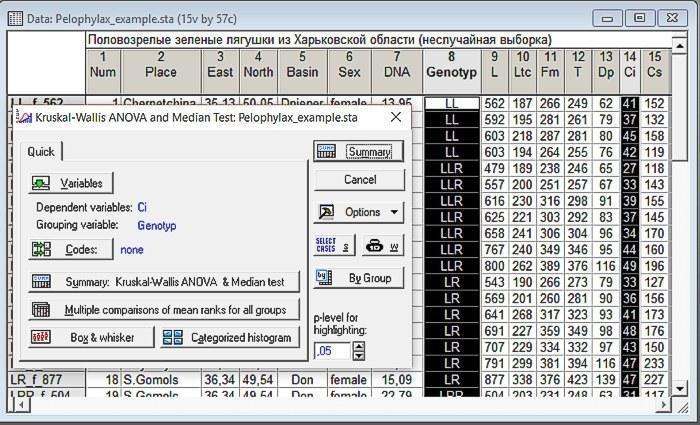Generate the Categorized histogram
The image size is (700, 425).
(230, 338)
